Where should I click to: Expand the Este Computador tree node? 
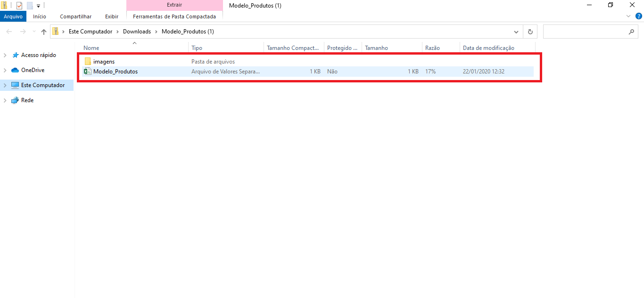click(5, 85)
